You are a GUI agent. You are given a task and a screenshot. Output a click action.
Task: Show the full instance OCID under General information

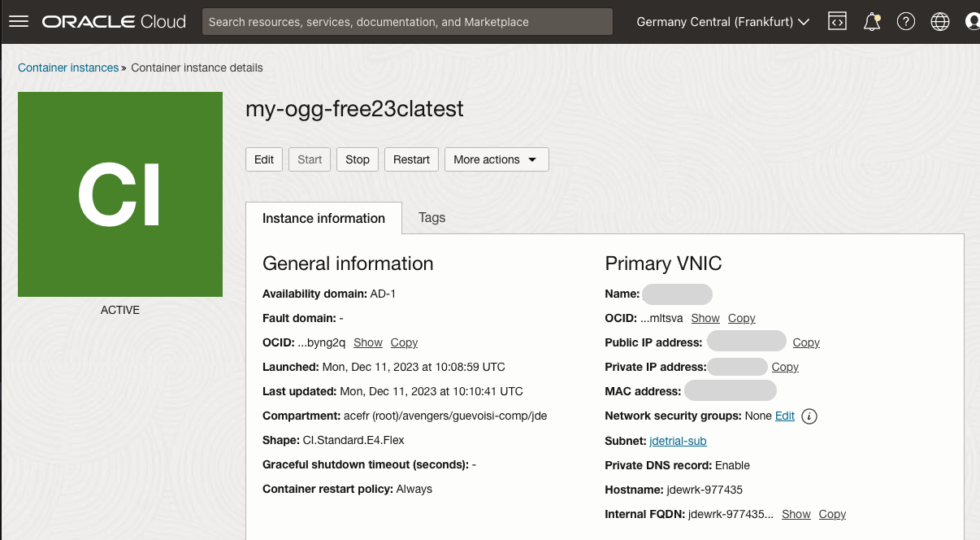click(368, 342)
